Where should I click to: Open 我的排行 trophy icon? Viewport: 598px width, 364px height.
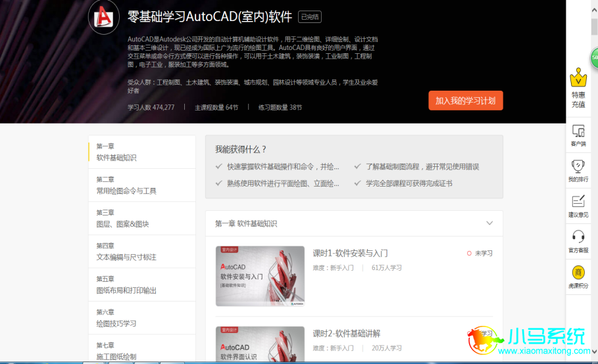coord(578,171)
